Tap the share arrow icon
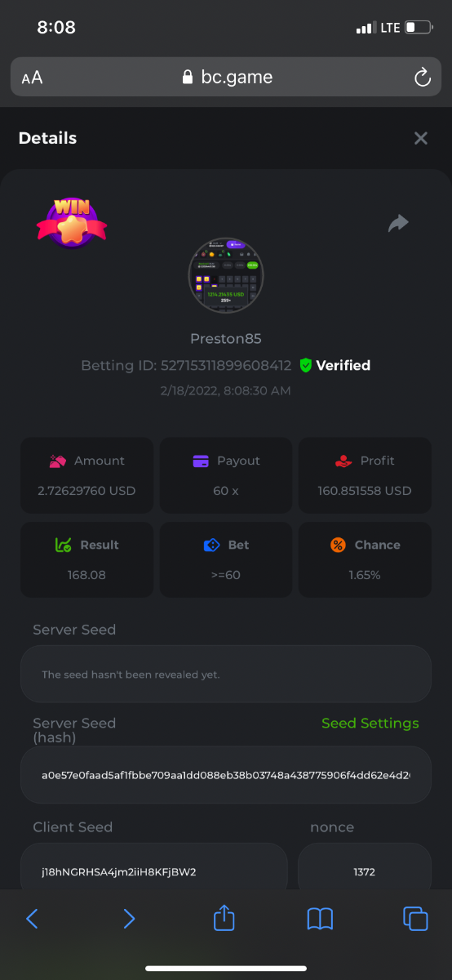This screenshot has width=452, height=980. [x=398, y=223]
